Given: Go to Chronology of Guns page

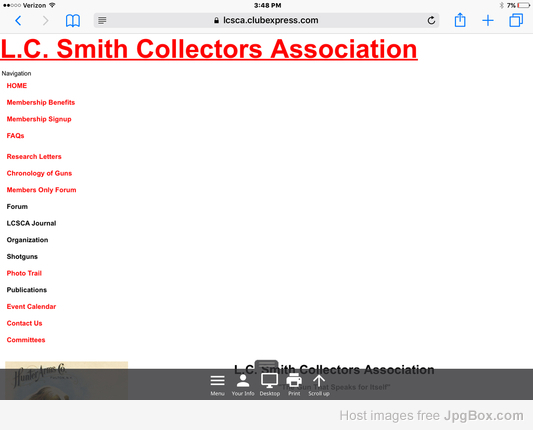Looking at the screenshot, I should [x=39, y=173].
